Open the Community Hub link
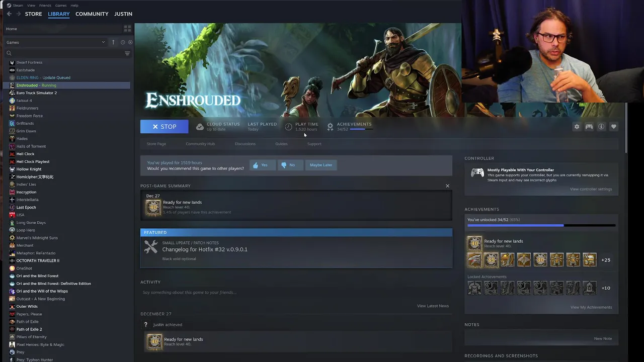 (200, 144)
